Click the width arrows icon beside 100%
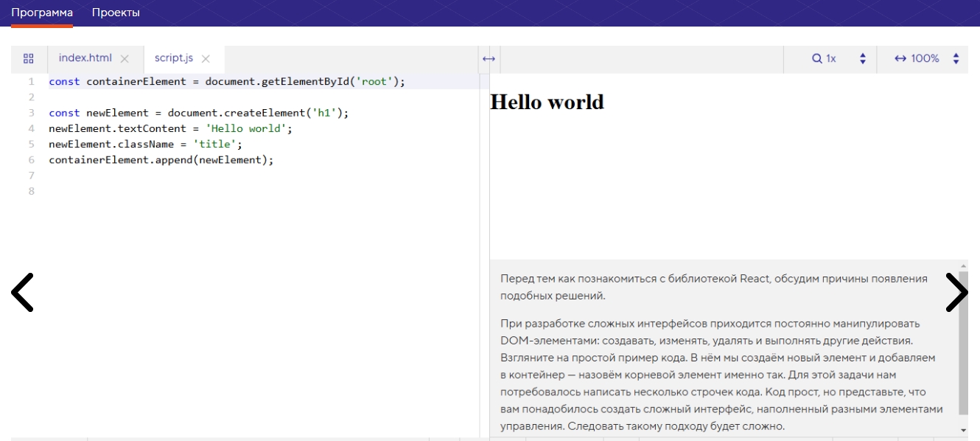This screenshot has width=980, height=441. point(900,58)
